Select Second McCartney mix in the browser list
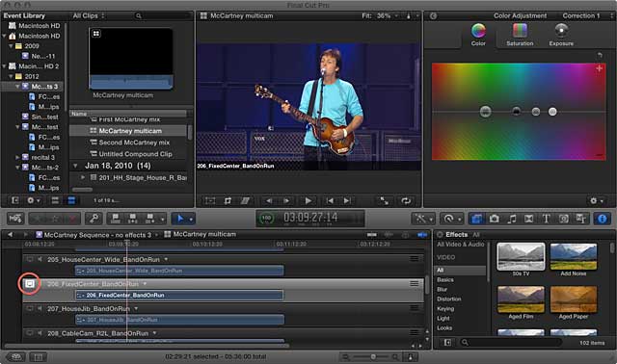The height and width of the screenshot is (364, 617). tap(134, 143)
